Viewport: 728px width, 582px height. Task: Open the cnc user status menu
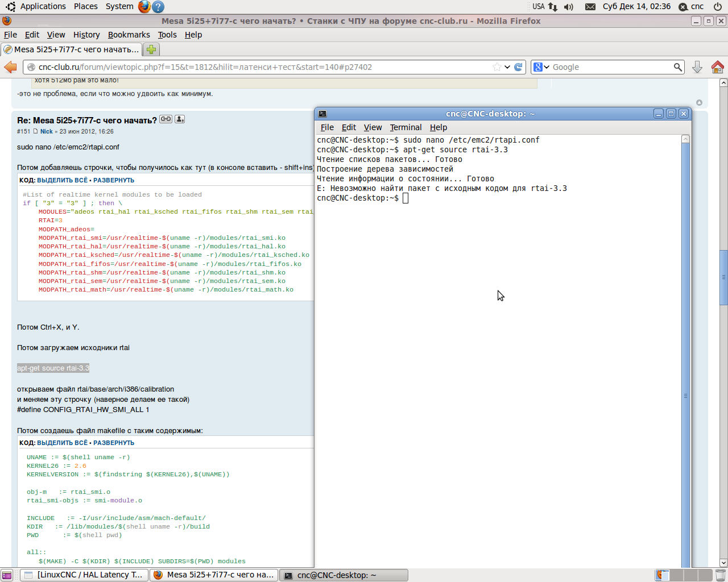691,7
